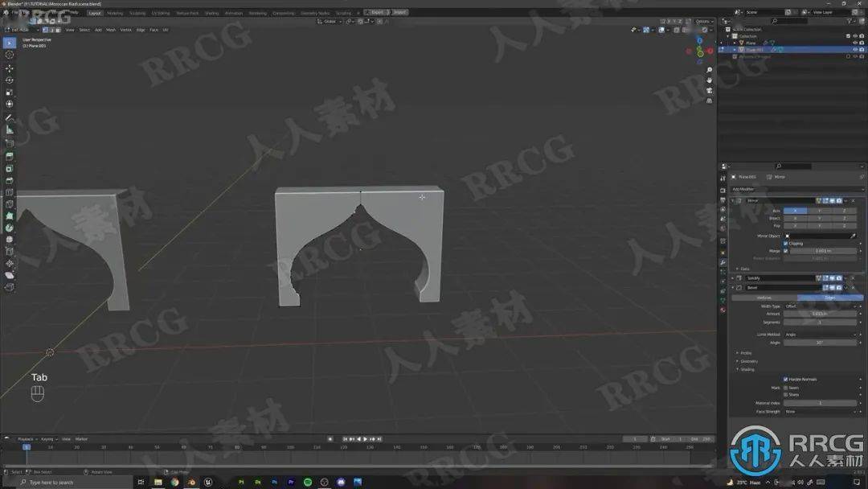
Task: Select the Scale tool
Action: pyautogui.click(x=10, y=92)
